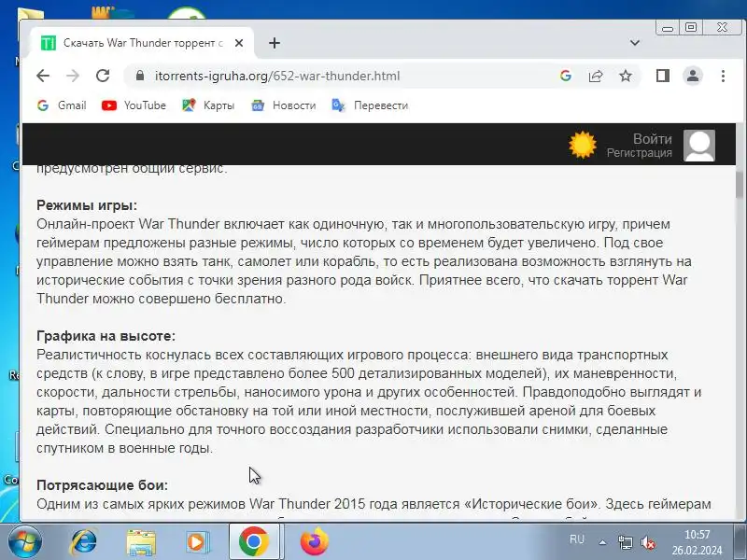Click the RU language indicator
Image resolution: width=747 pixels, height=560 pixels.
576,539
